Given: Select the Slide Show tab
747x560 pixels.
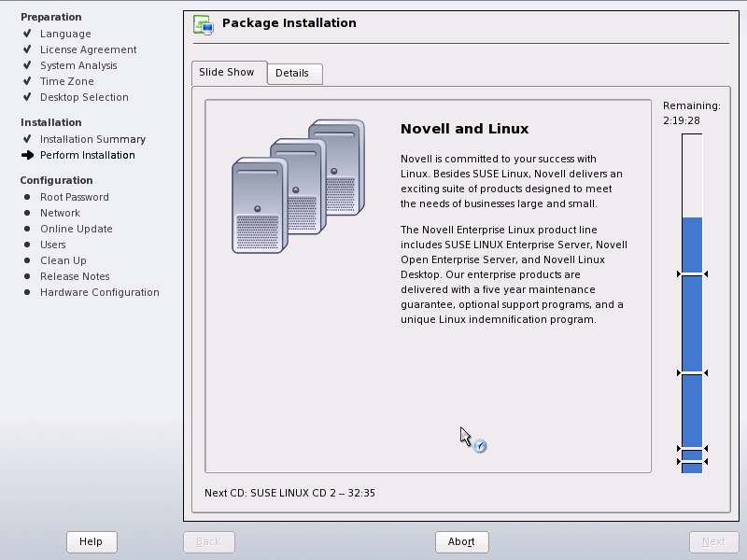Looking at the screenshot, I should [x=229, y=73].
